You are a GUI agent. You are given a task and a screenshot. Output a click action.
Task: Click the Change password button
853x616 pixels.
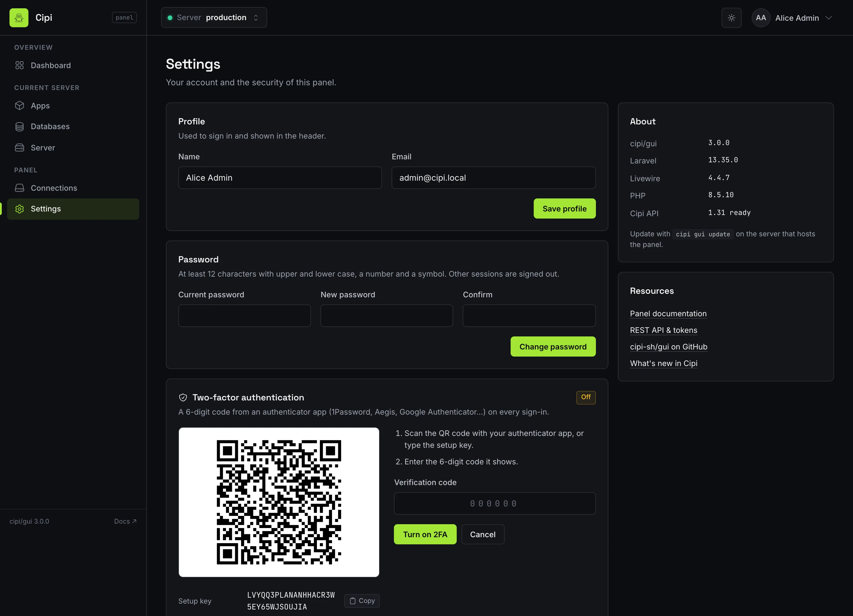tap(553, 347)
